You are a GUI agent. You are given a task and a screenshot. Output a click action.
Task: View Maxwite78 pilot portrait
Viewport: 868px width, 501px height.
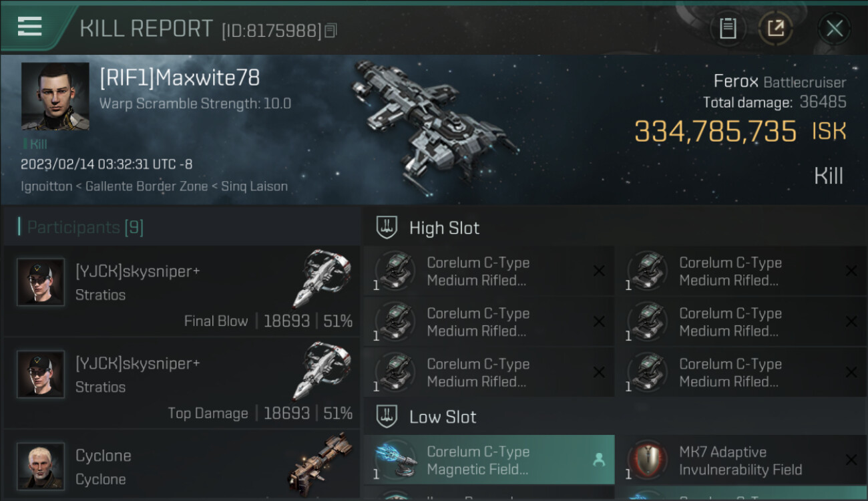point(55,96)
